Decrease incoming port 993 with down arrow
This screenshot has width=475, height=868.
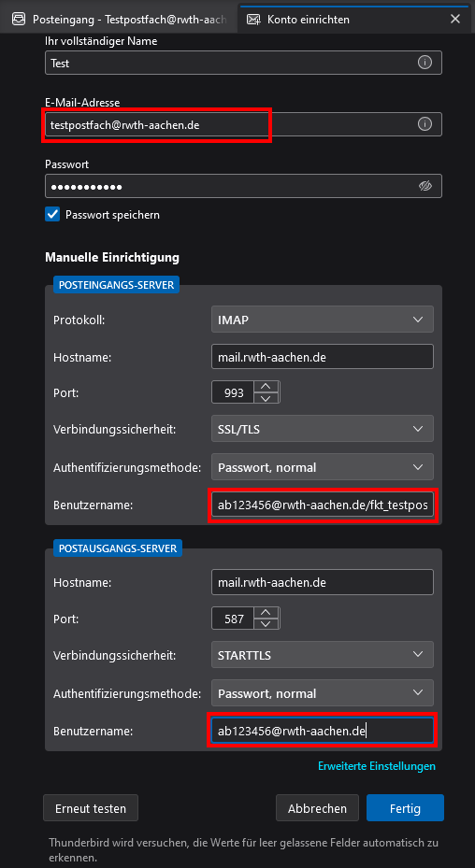click(266, 399)
